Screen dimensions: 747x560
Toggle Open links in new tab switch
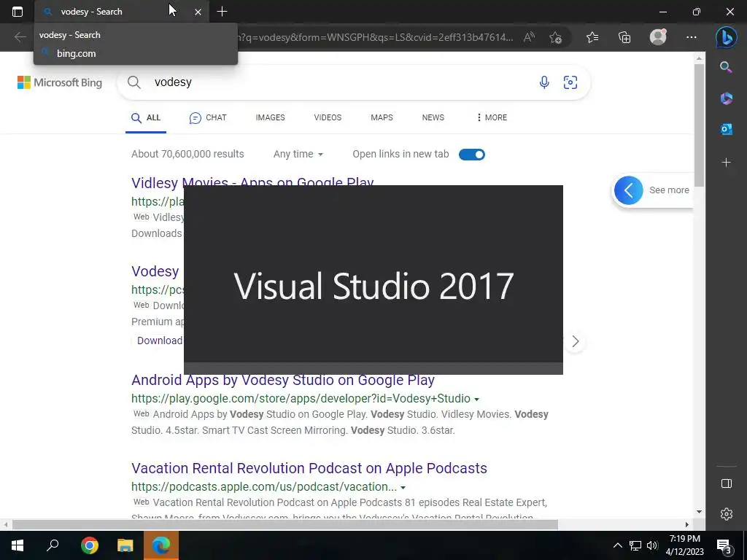point(472,155)
